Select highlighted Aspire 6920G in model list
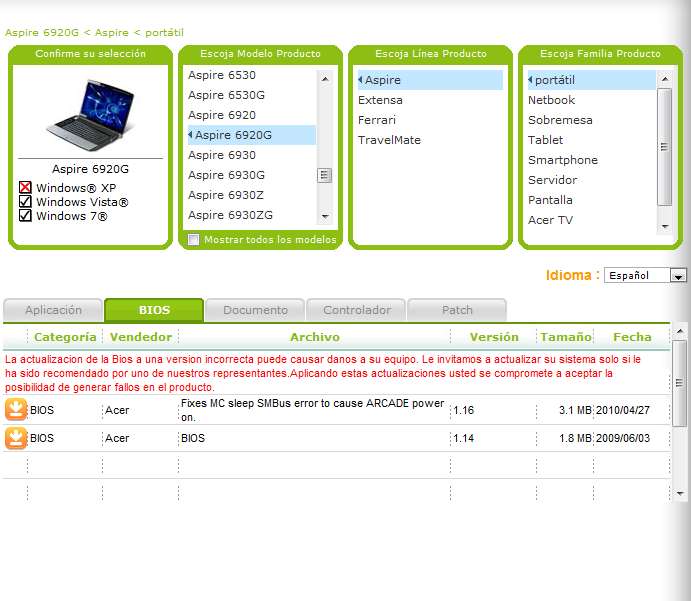This screenshot has height=601, width=691. 252,135
